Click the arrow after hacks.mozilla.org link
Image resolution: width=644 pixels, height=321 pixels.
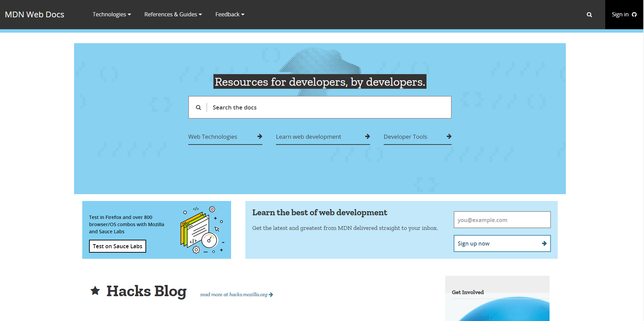pos(271,295)
